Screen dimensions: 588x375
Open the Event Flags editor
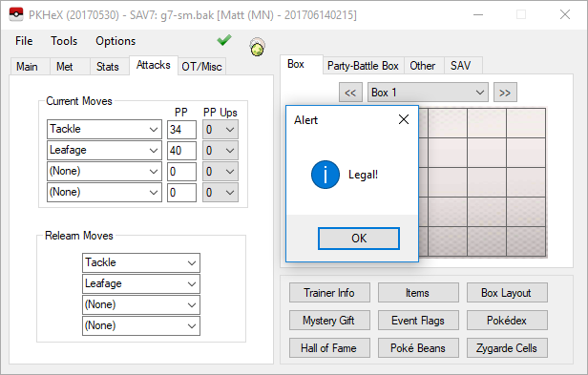click(418, 321)
